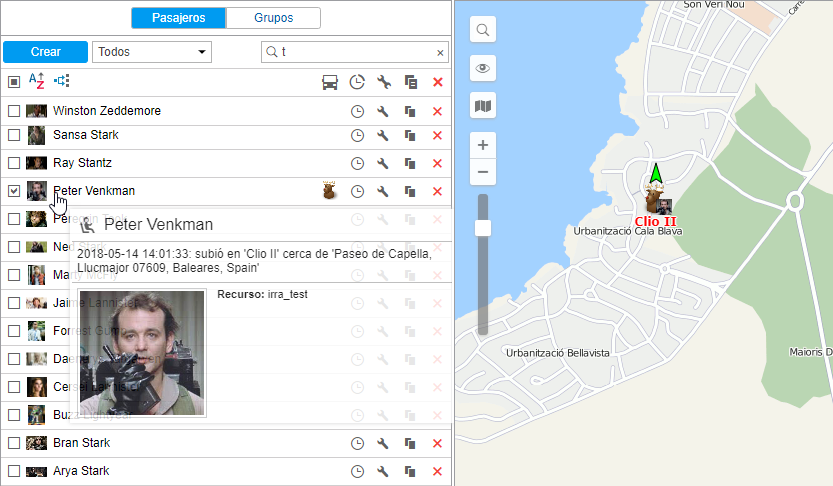Click the Arya Stark name
Image resolution: width=833 pixels, height=486 pixels.
tap(81, 471)
